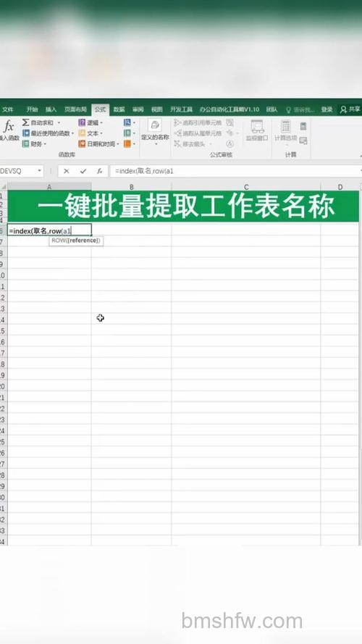Select column D header
The height and width of the screenshot is (644, 362).
[340, 187]
